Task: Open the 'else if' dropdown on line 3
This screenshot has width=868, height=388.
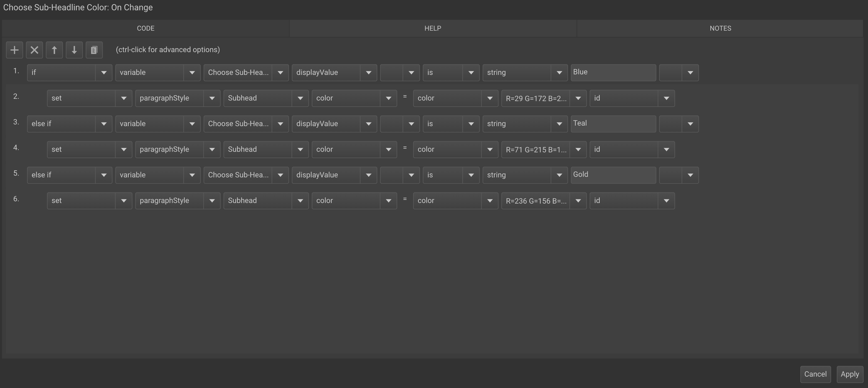Action: (69, 124)
